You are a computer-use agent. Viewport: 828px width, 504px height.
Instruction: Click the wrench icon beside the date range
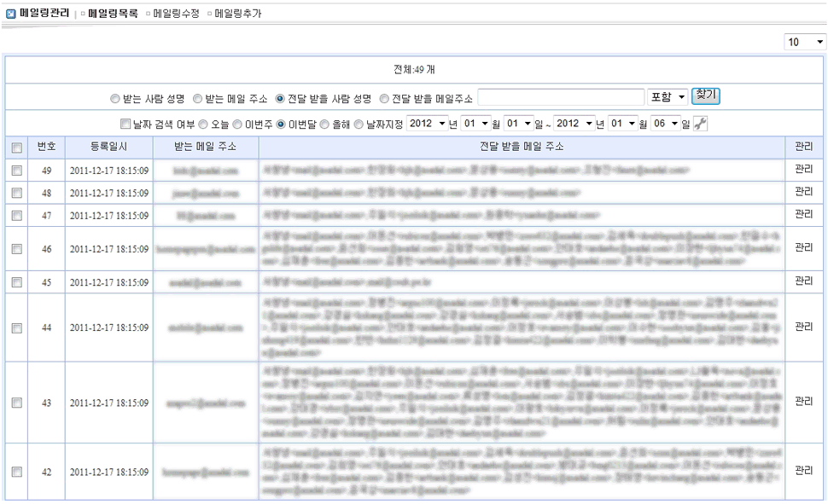[700, 125]
